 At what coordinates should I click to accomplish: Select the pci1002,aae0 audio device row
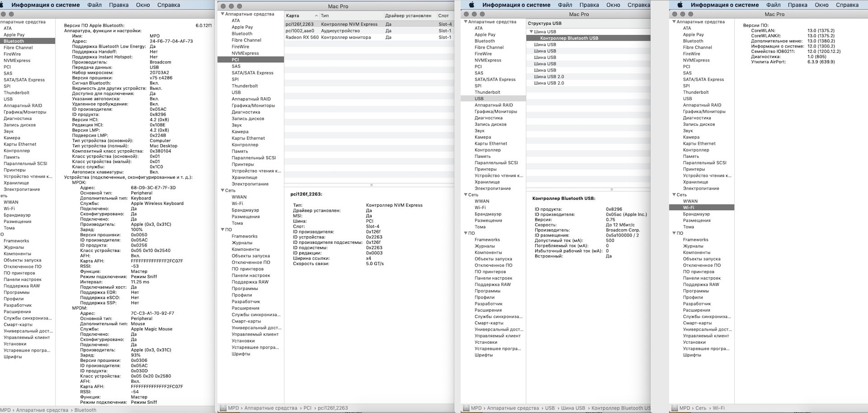click(369, 31)
